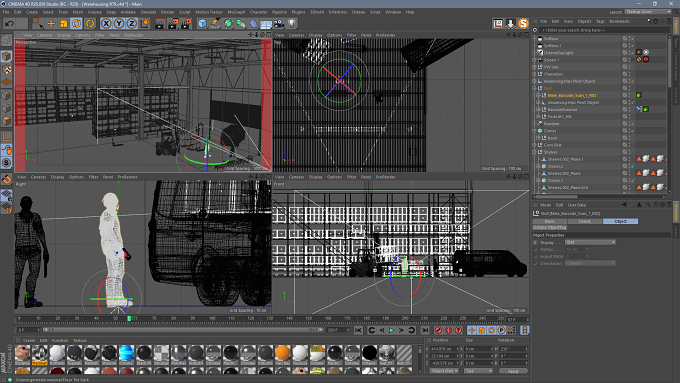Click the green Play Forwards button
680x383 pixels.
click(x=392, y=331)
